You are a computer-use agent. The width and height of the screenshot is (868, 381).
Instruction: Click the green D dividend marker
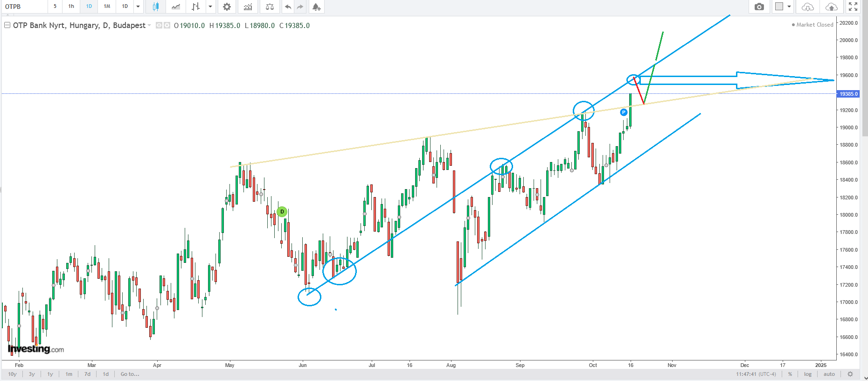282,212
